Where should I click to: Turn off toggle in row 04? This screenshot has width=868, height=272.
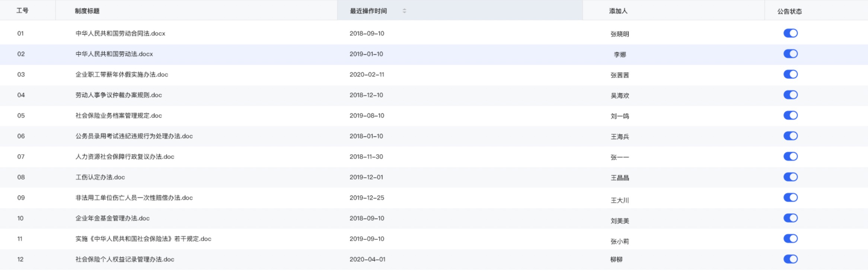pos(790,95)
